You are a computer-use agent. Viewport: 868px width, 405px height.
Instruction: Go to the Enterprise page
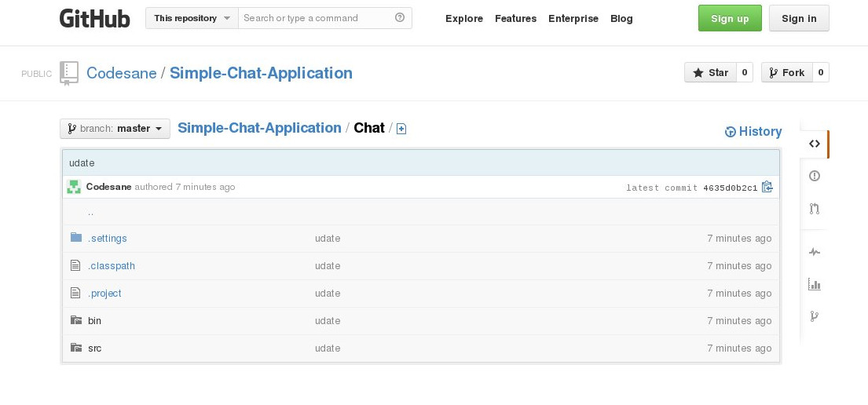[x=573, y=18]
